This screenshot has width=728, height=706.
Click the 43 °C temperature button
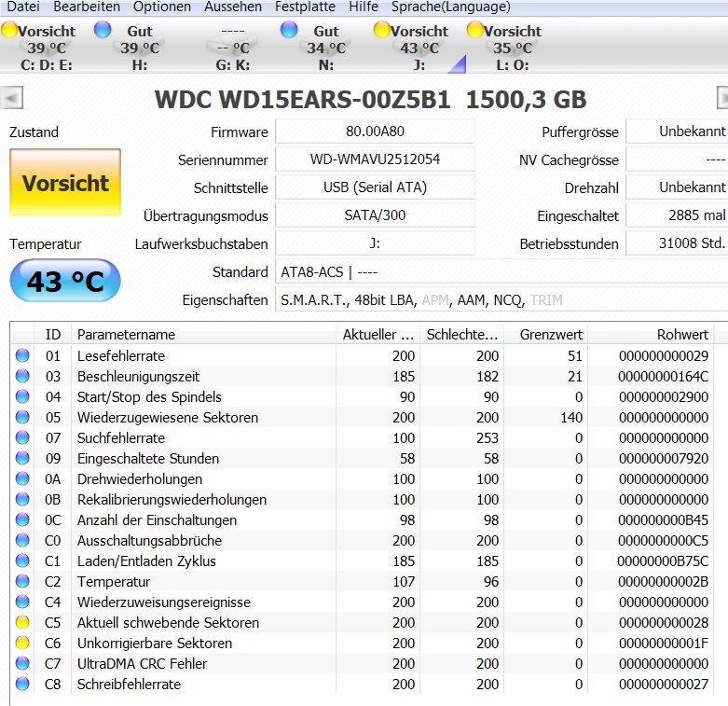[65, 281]
